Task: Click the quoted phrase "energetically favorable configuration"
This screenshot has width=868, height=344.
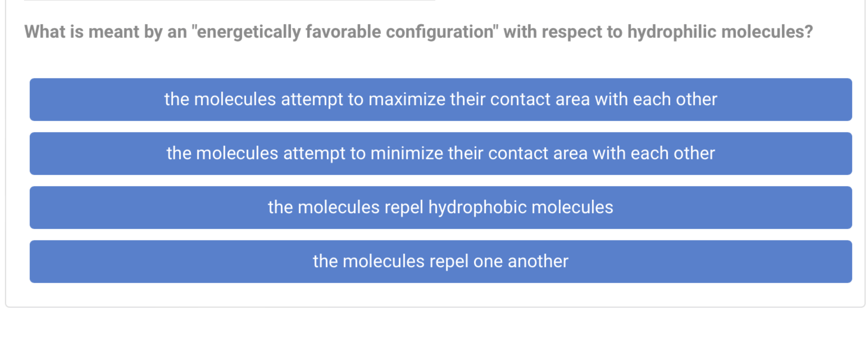Action: [345, 32]
